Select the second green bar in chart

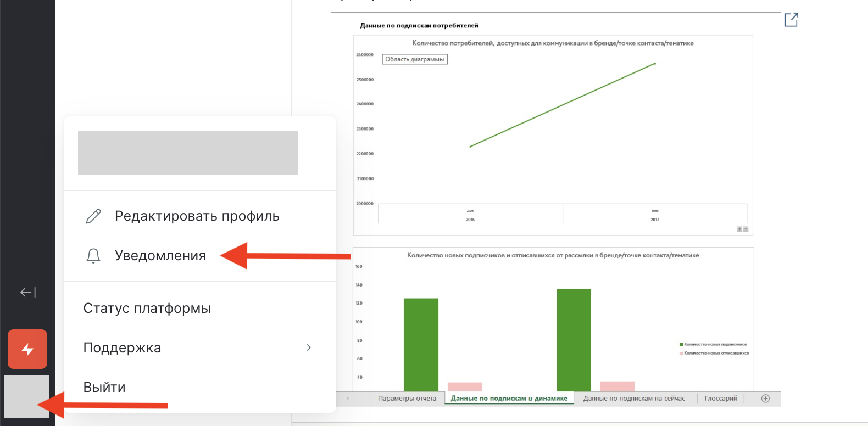[x=574, y=340]
